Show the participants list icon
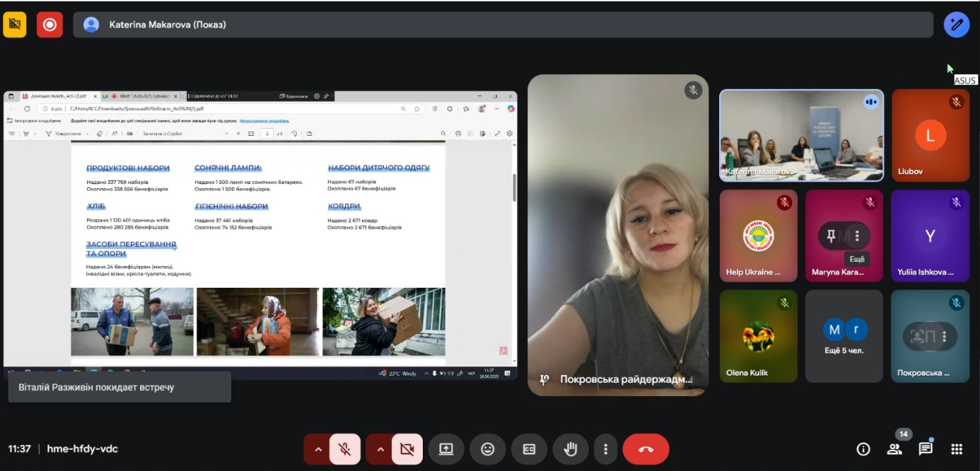This screenshot has height=471, width=980. pos(894,449)
